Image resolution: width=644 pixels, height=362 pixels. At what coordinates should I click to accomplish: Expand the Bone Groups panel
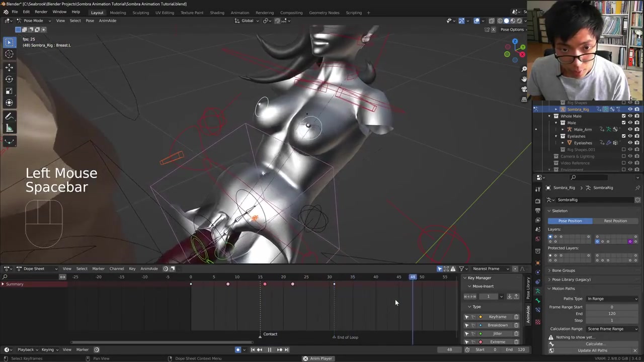tap(563, 270)
